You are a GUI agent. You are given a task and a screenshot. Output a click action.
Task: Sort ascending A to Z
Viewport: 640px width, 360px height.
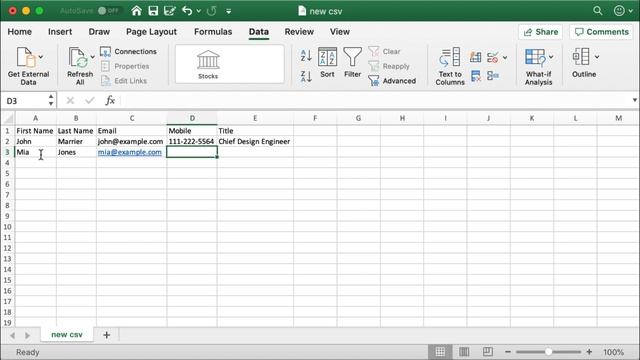(x=306, y=55)
